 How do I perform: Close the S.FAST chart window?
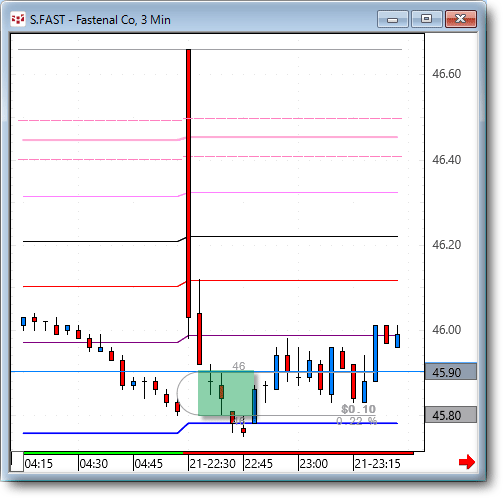click(461, 19)
